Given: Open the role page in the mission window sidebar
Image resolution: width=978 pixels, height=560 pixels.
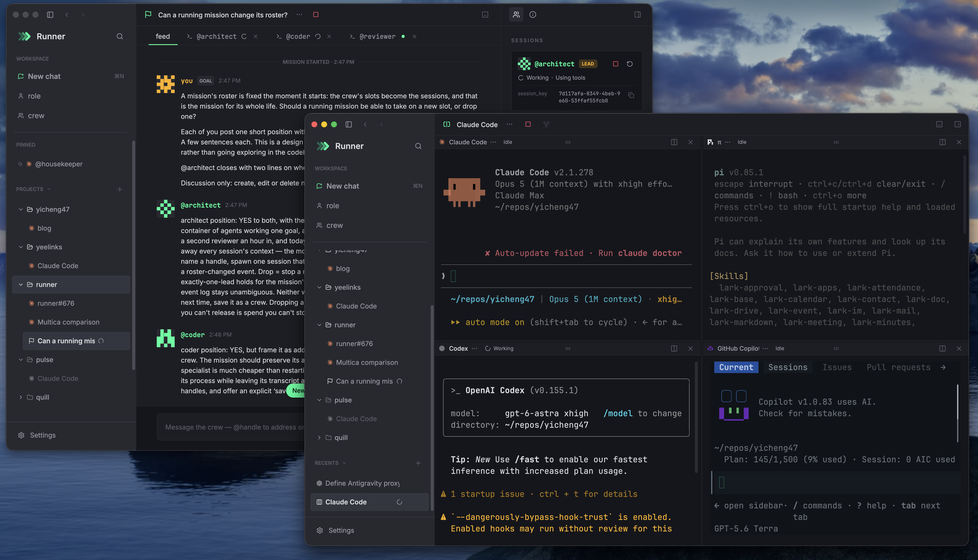Looking at the screenshot, I should click(71, 96).
